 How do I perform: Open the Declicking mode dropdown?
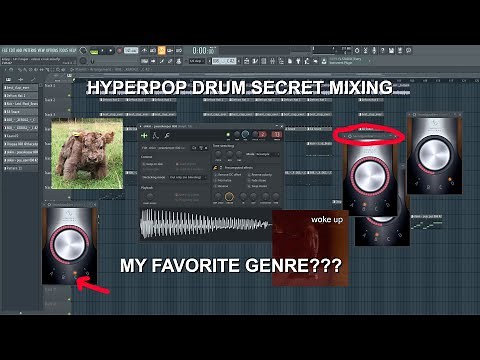pos(188,177)
